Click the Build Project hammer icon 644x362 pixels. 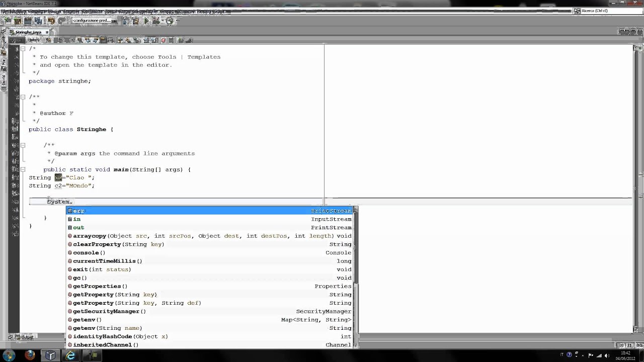point(125,21)
